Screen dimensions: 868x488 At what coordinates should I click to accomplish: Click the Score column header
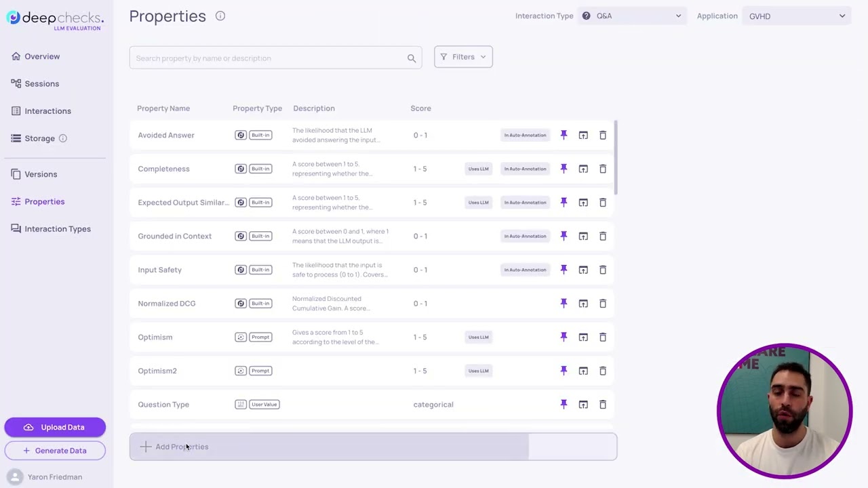420,108
